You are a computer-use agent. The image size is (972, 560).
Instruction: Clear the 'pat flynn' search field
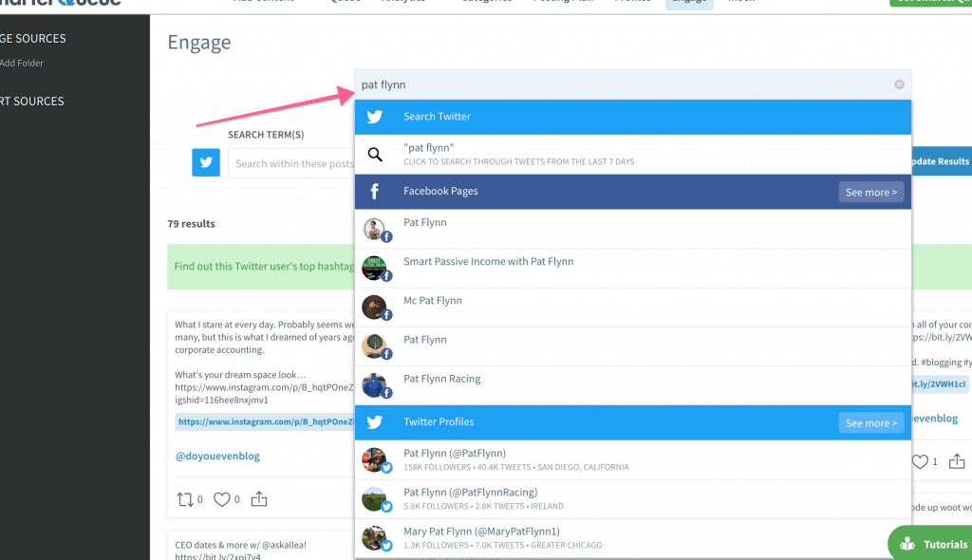[x=899, y=84]
